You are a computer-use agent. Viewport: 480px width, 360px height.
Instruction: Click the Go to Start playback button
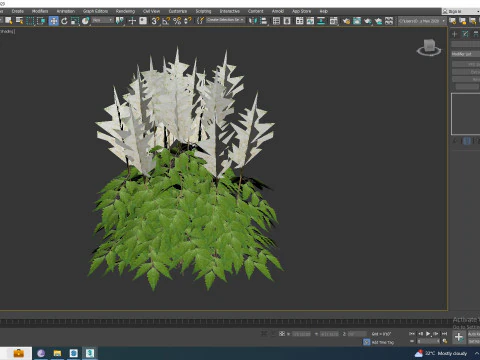coord(412,333)
